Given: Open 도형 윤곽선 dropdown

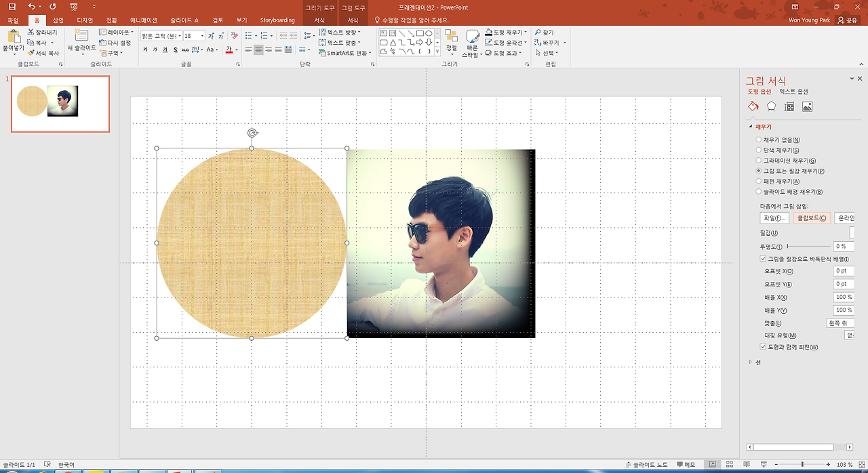Looking at the screenshot, I should pos(507,43).
